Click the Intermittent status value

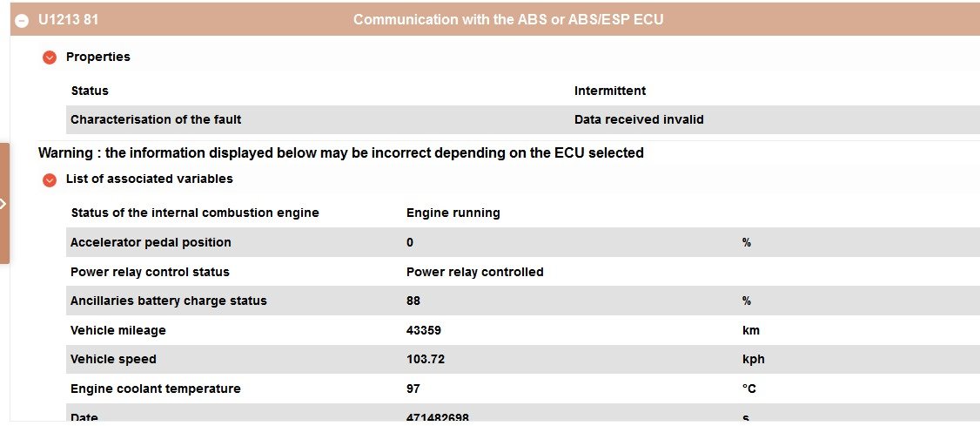610,91
